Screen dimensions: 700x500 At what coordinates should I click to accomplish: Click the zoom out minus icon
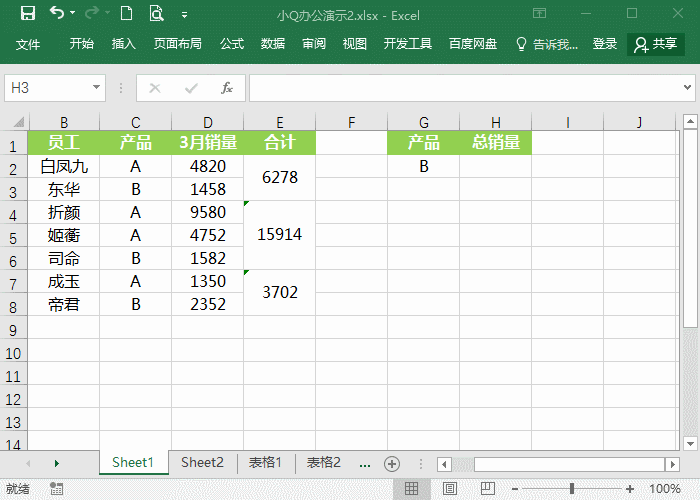coord(515,489)
